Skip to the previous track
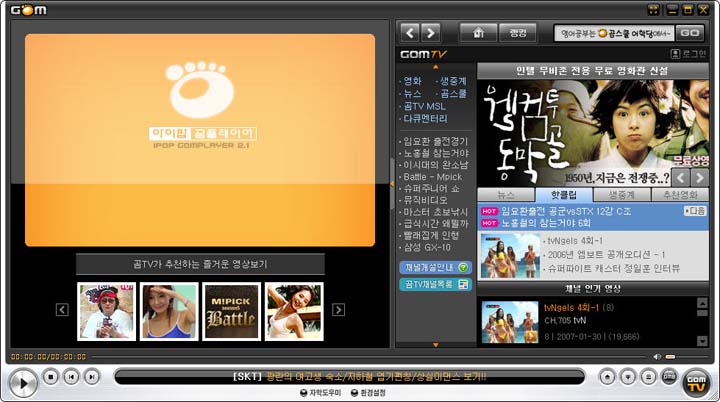 coord(71,377)
